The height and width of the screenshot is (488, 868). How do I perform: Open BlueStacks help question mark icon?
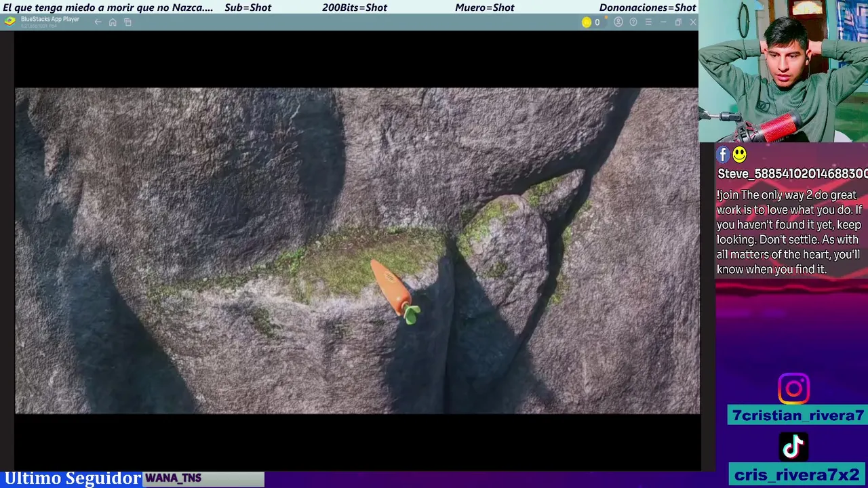pos(633,22)
